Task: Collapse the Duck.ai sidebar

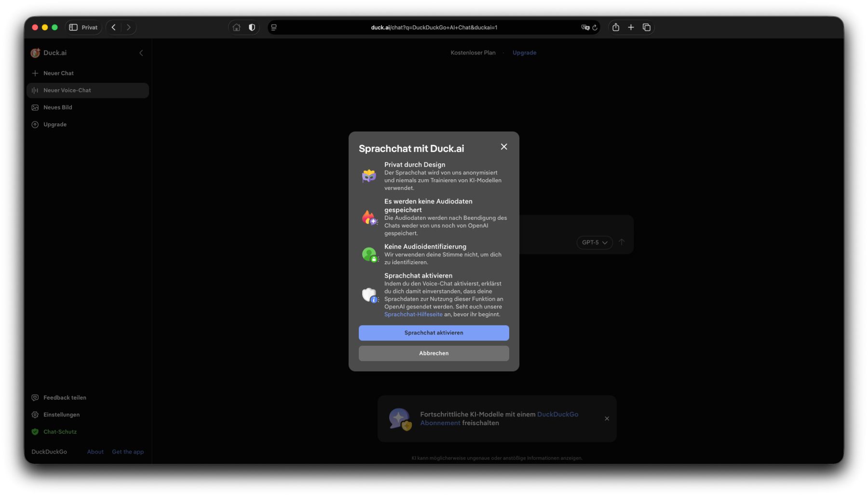Action: click(x=141, y=53)
